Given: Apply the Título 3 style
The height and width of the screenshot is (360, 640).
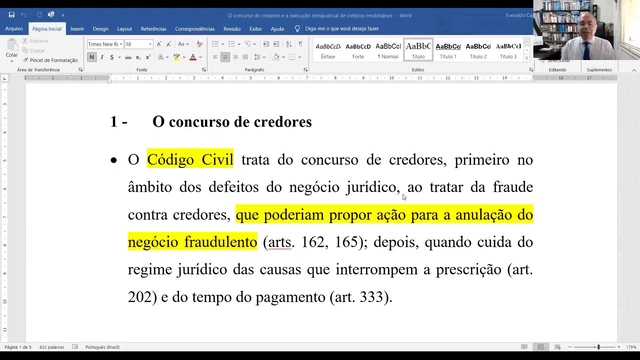Looking at the screenshot, I should 508,50.
